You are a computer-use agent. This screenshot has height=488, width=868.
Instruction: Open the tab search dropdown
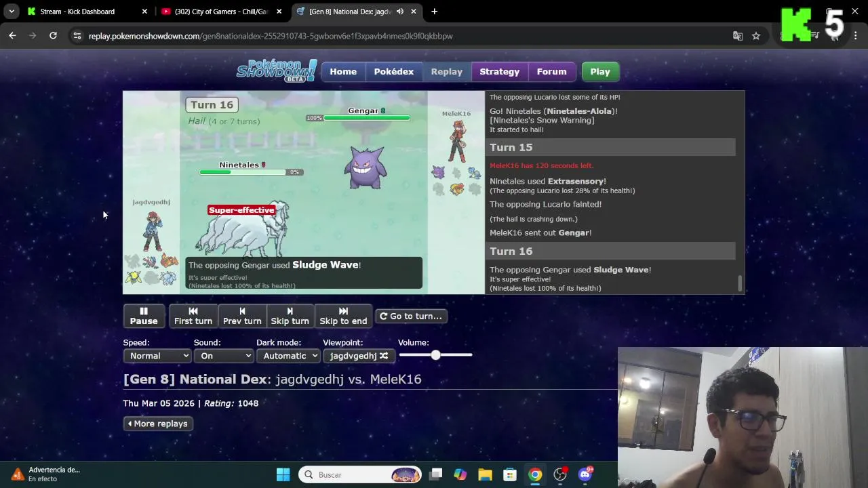click(12, 12)
